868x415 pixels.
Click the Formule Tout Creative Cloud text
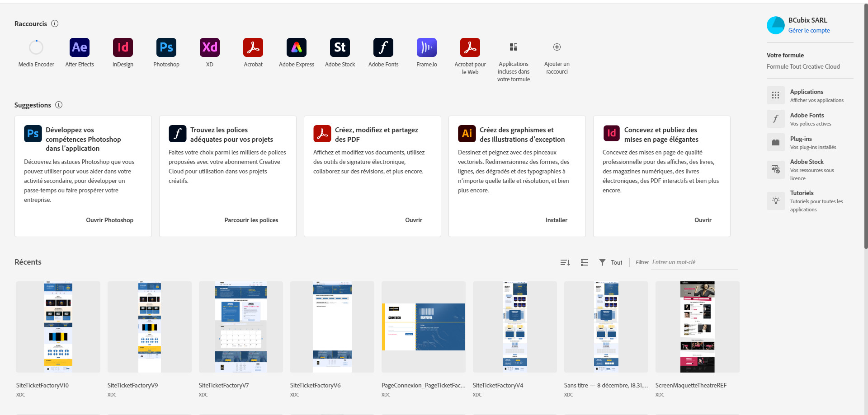pyautogui.click(x=803, y=66)
